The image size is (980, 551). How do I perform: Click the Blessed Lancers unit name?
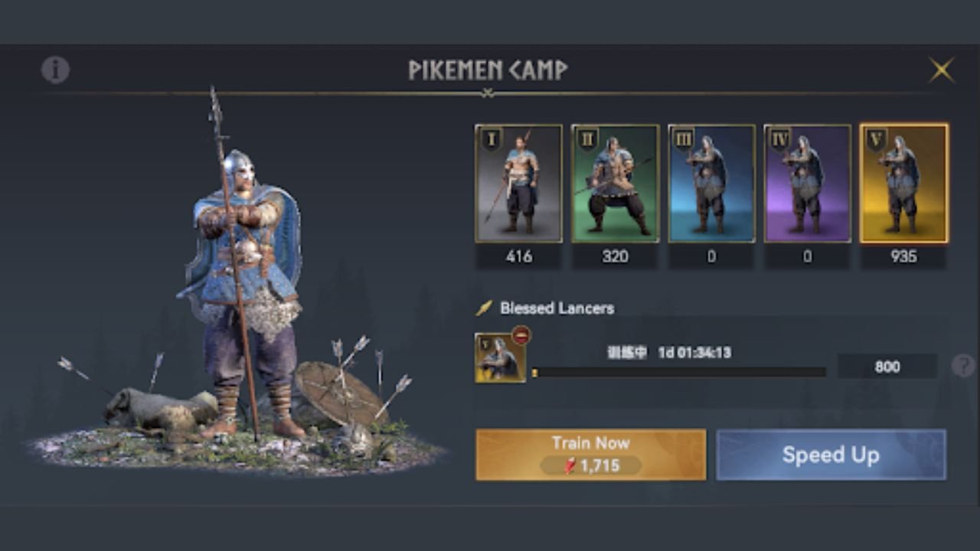click(557, 308)
